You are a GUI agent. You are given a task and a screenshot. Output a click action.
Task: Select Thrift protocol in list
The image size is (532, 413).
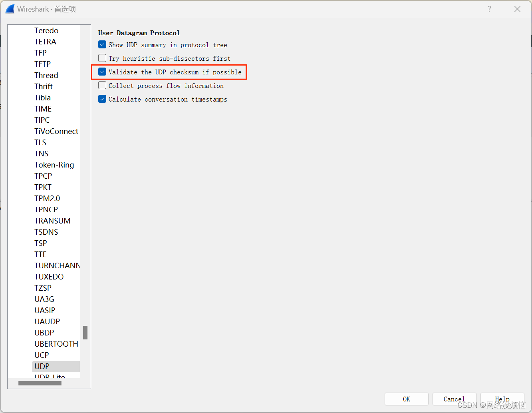tap(44, 86)
